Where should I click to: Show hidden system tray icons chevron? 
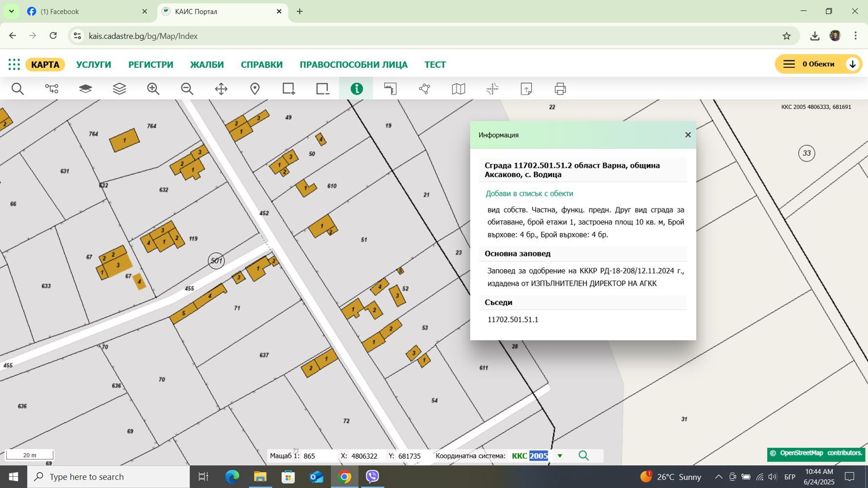click(x=719, y=477)
